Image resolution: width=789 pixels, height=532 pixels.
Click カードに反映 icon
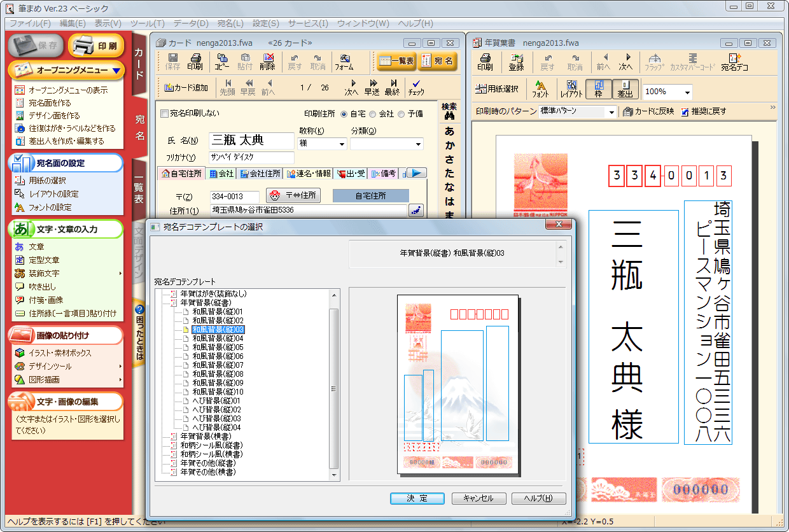(649, 111)
